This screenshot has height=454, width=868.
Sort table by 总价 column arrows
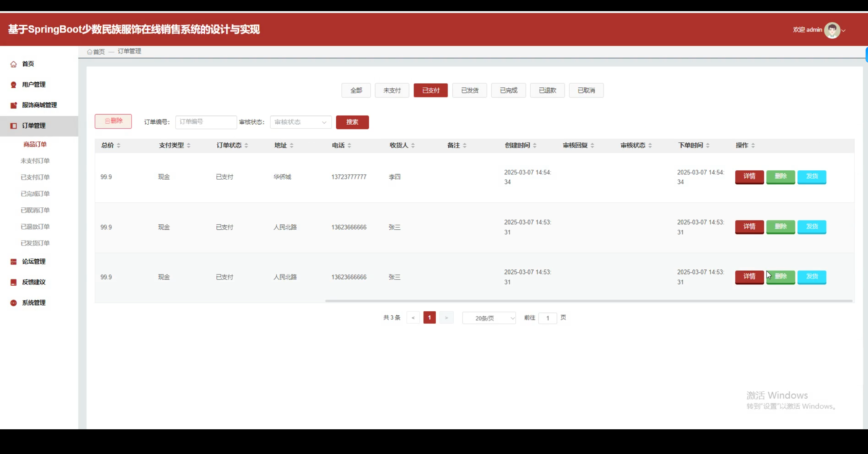point(119,145)
